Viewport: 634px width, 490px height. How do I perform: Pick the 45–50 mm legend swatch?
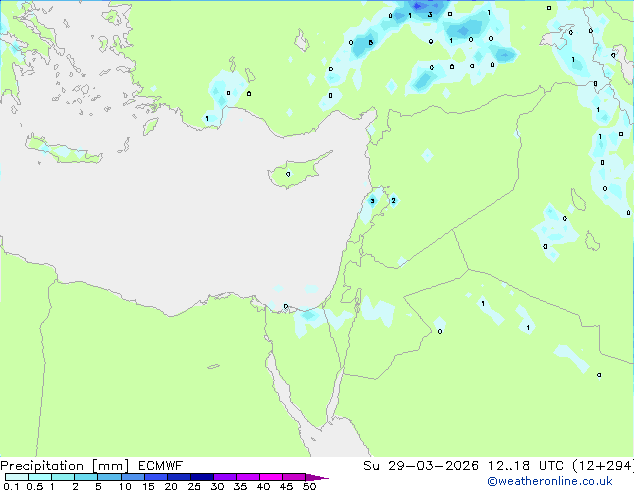click(x=294, y=477)
